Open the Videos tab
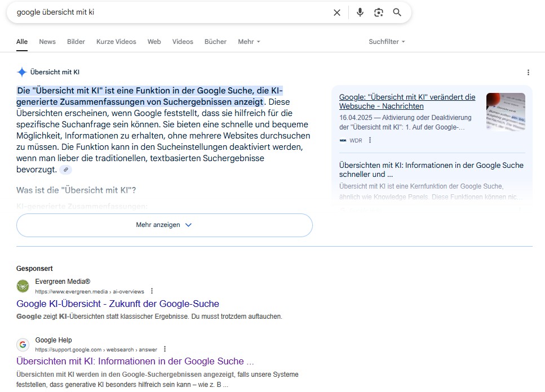This screenshot has height=392, width=545. [183, 42]
